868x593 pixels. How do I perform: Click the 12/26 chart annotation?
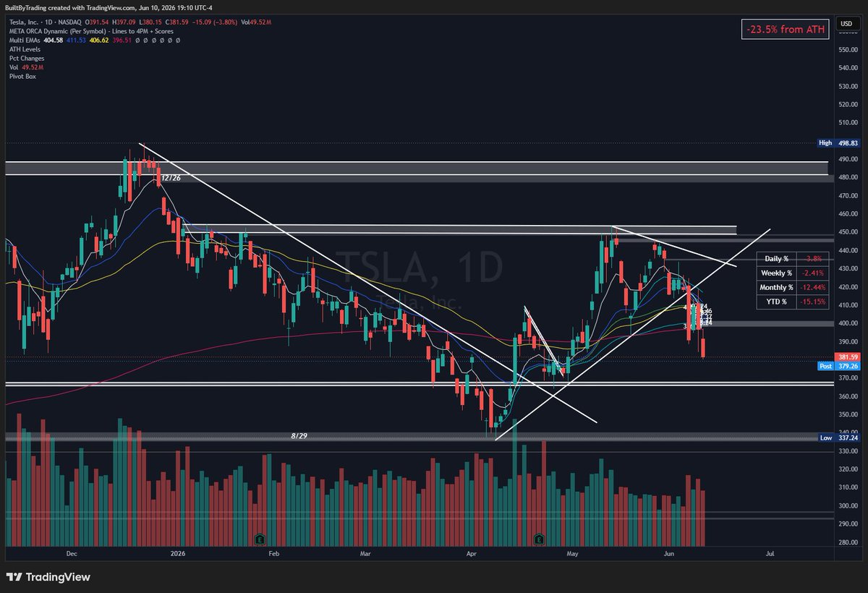(171, 177)
